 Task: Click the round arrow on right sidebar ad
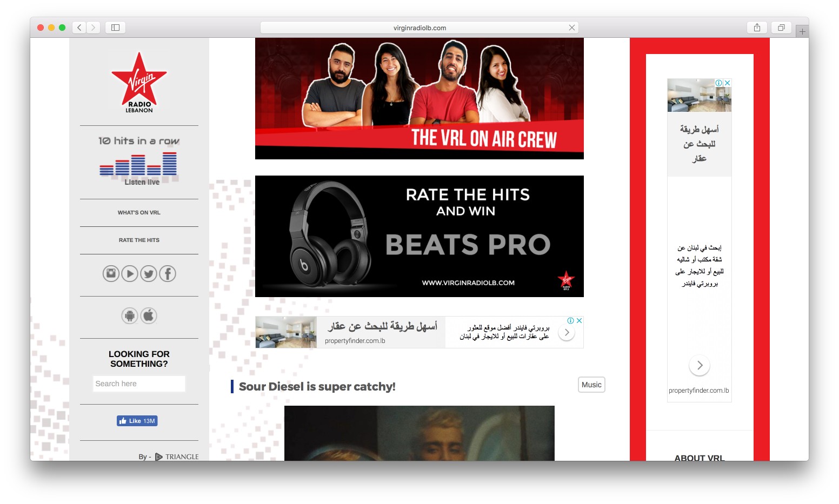point(700,366)
